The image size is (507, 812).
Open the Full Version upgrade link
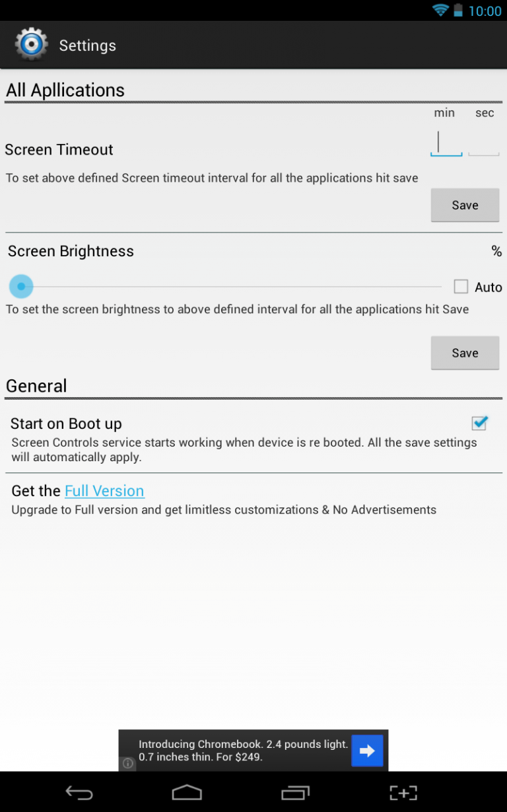(x=104, y=491)
